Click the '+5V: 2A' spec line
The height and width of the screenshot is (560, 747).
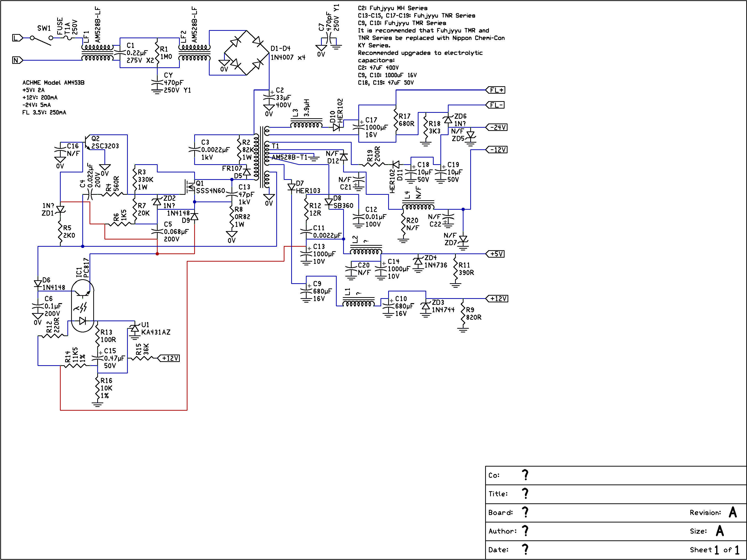(x=33, y=90)
